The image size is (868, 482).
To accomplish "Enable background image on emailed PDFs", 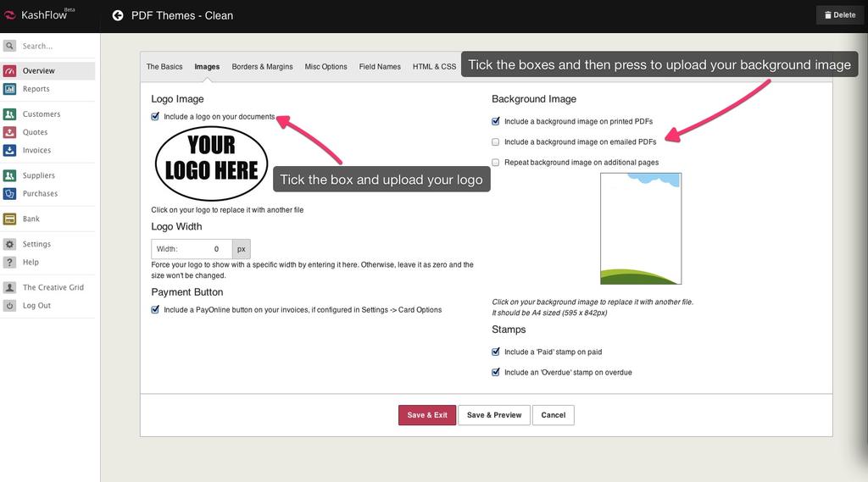I will coord(496,142).
